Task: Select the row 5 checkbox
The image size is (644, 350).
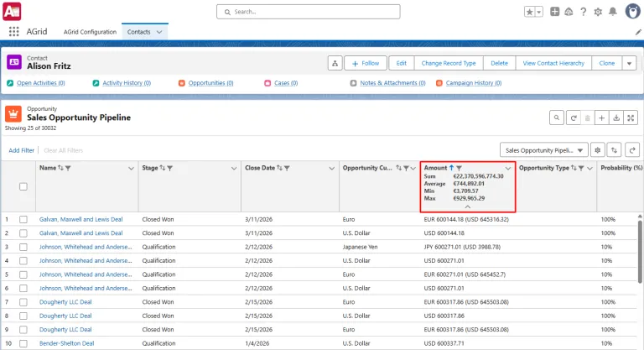Action: tap(23, 274)
